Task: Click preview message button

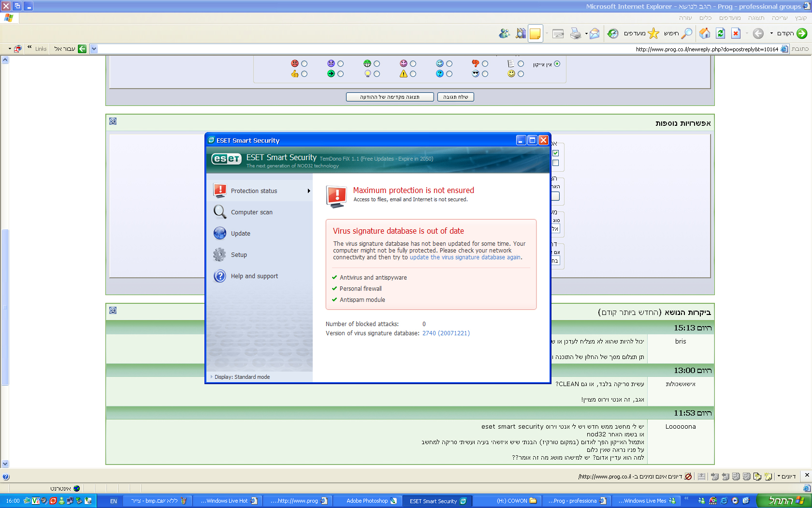Action: pos(390,97)
